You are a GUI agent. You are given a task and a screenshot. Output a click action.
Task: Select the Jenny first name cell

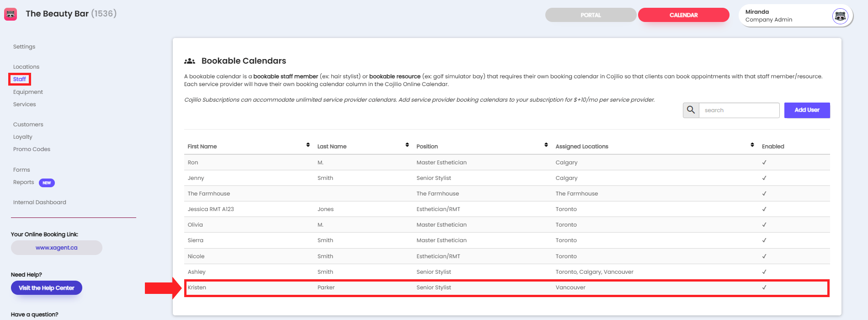point(196,178)
